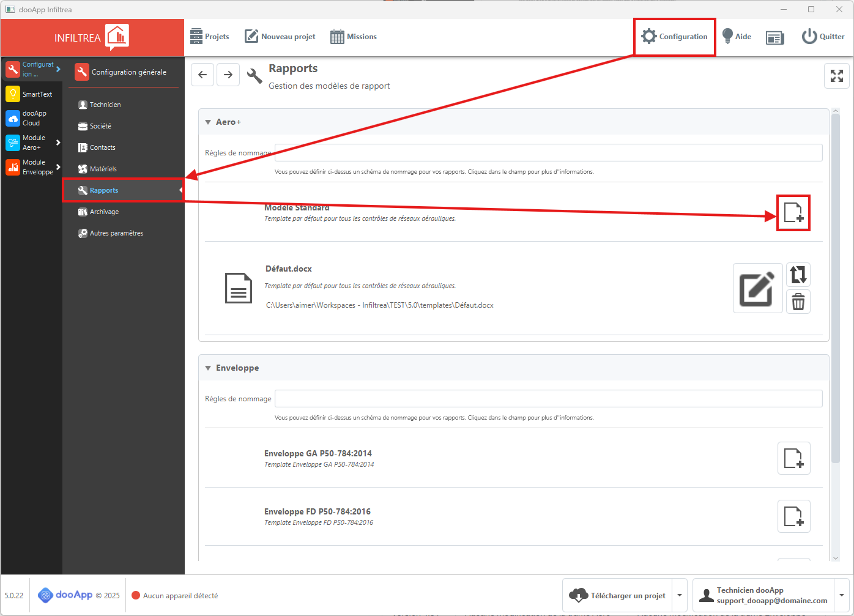The image size is (854, 616).
Task: Open the Configuration menu
Action: click(x=675, y=37)
